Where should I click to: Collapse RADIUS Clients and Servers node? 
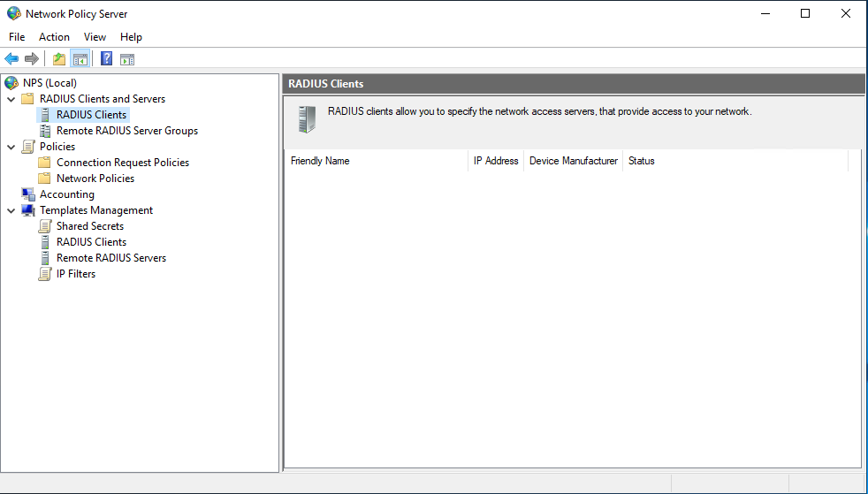11,100
